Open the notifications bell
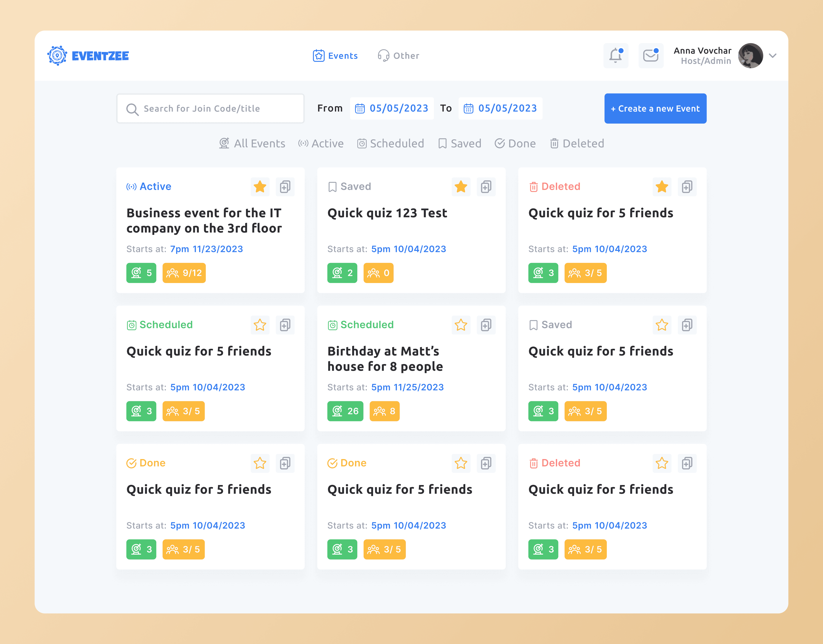This screenshot has height=644, width=823. 616,56
